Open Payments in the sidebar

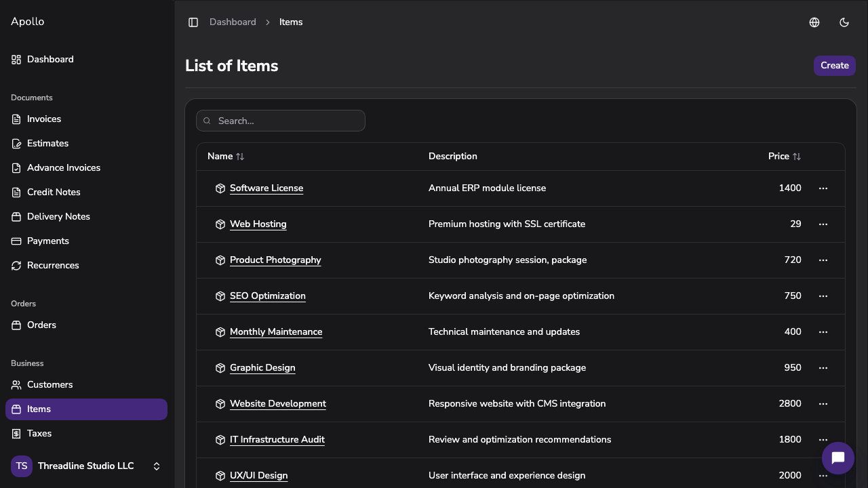click(x=86, y=241)
